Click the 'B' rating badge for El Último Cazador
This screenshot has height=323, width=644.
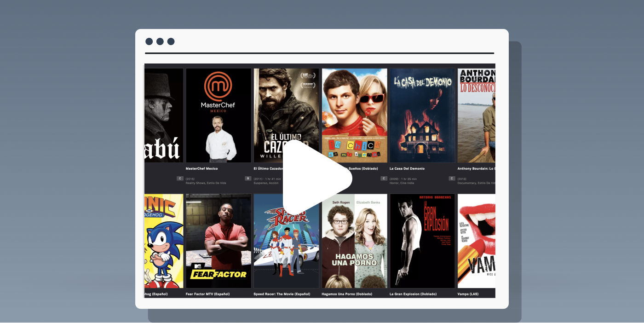pyautogui.click(x=248, y=179)
